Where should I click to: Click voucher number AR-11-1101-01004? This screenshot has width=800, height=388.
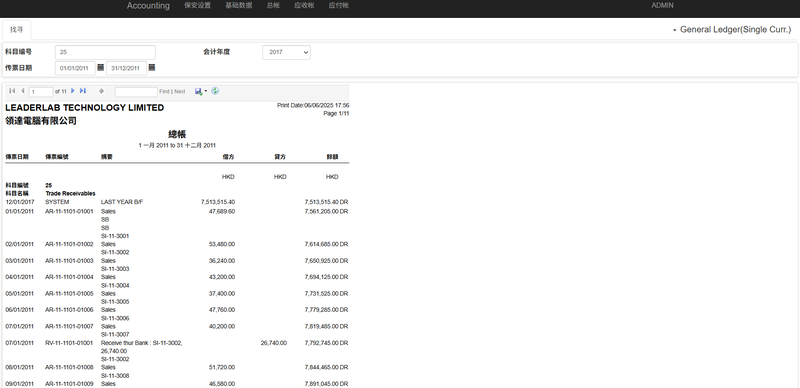[x=69, y=277]
